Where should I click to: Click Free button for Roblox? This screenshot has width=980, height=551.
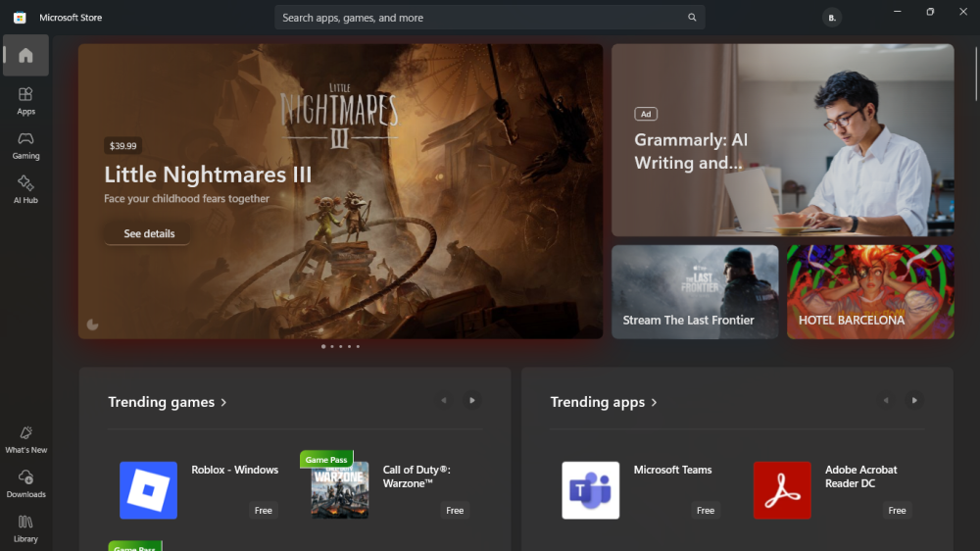[263, 511]
